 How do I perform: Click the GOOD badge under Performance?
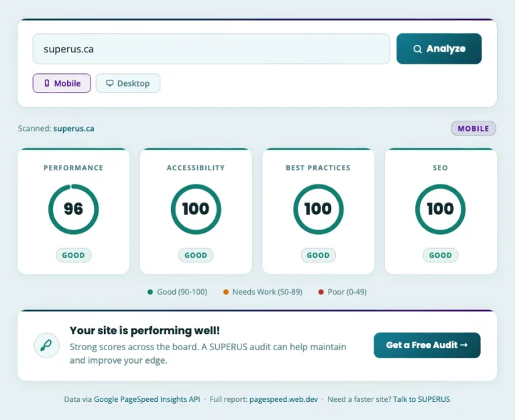(x=73, y=255)
